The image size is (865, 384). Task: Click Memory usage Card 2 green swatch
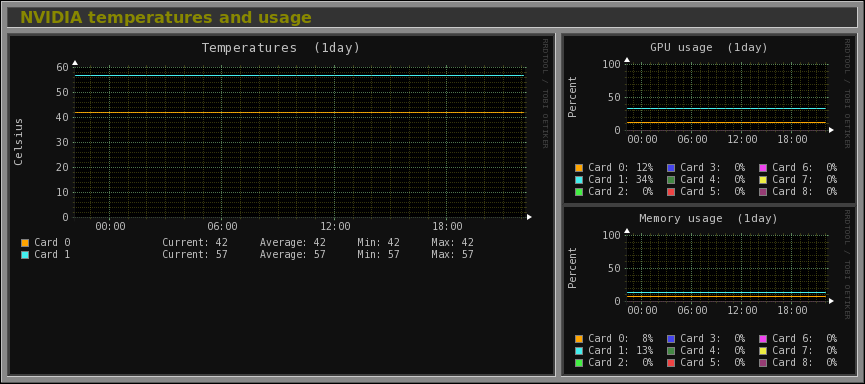click(x=579, y=363)
